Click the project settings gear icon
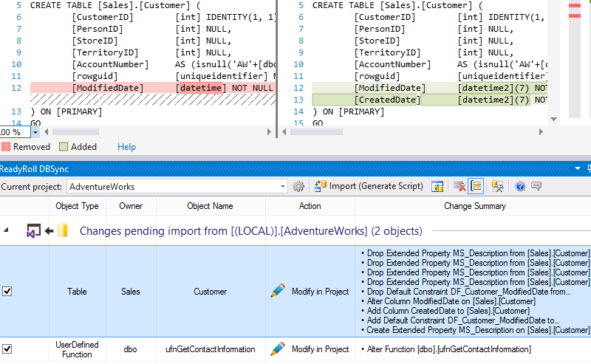The height and width of the screenshot is (364, 591). [298, 187]
